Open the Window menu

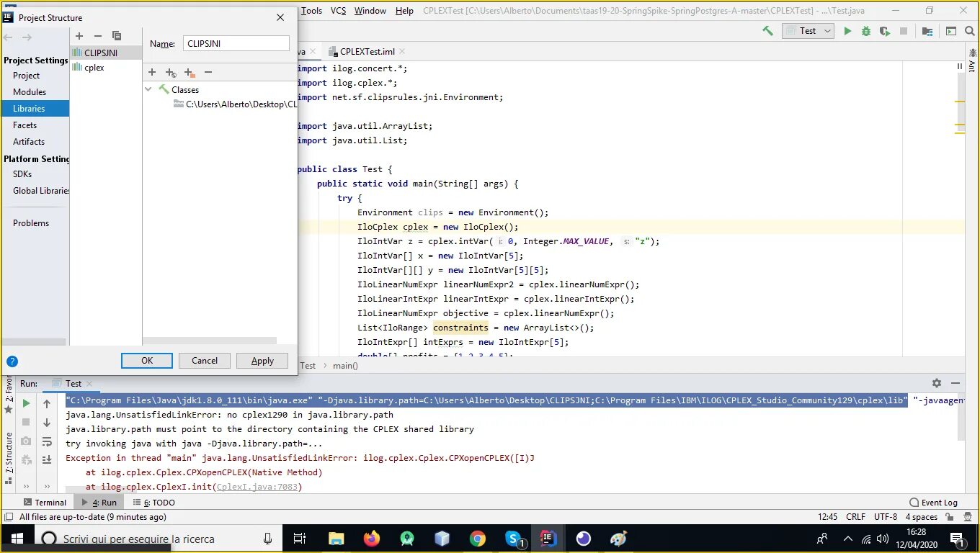coord(370,11)
